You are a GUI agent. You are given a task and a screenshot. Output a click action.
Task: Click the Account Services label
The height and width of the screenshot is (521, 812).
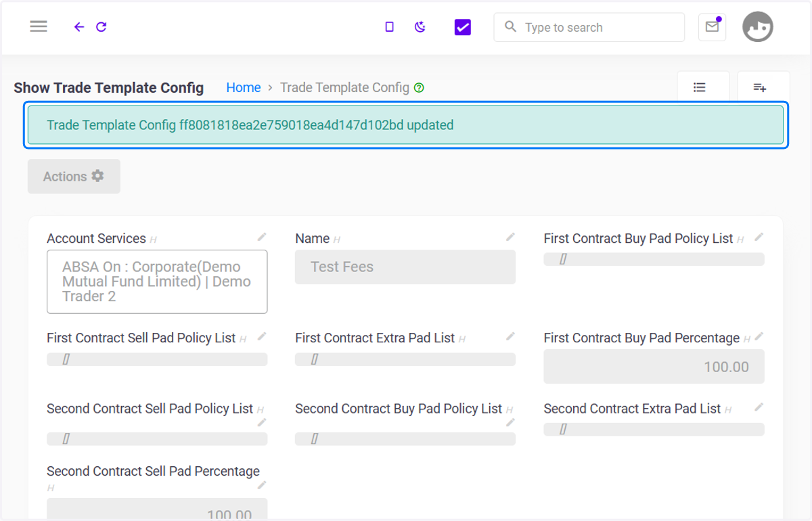pyautogui.click(x=96, y=238)
